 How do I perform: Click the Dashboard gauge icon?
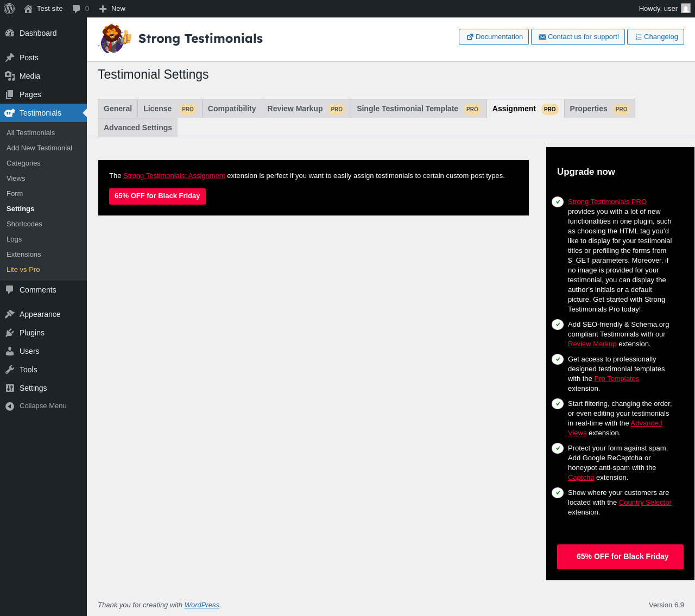click(10, 33)
